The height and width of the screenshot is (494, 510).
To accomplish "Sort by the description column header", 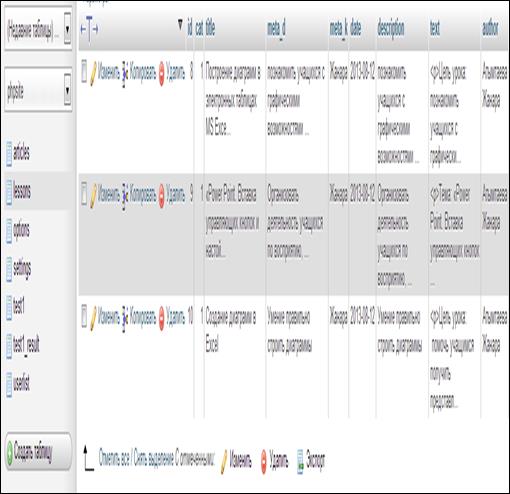I will point(391,29).
